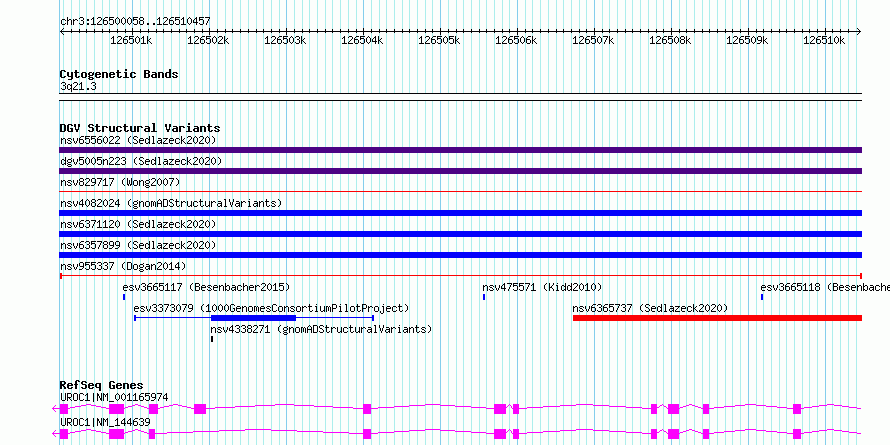
Task: Click the 126506k ruler tick label
Action: point(516,40)
